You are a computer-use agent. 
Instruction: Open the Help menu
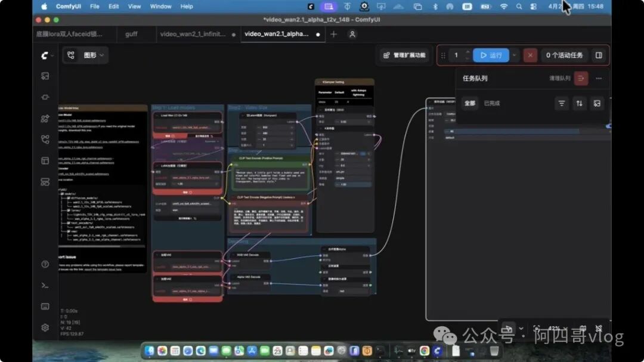point(187,7)
